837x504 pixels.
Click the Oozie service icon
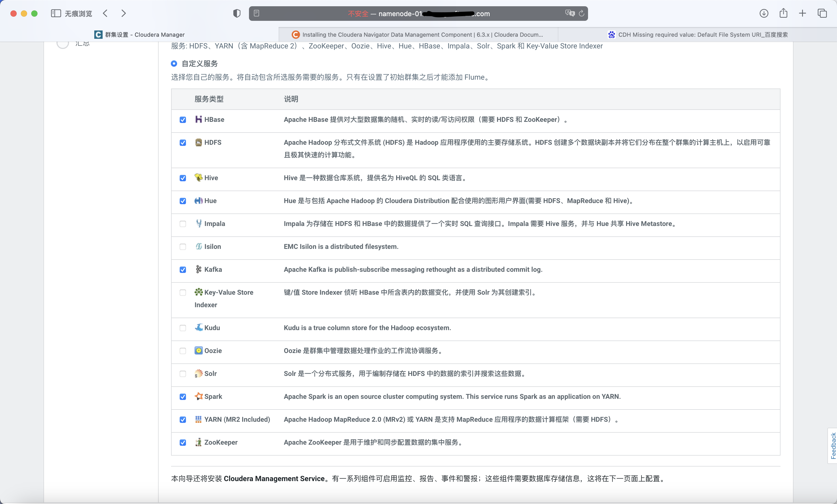(x=198, y=350)
